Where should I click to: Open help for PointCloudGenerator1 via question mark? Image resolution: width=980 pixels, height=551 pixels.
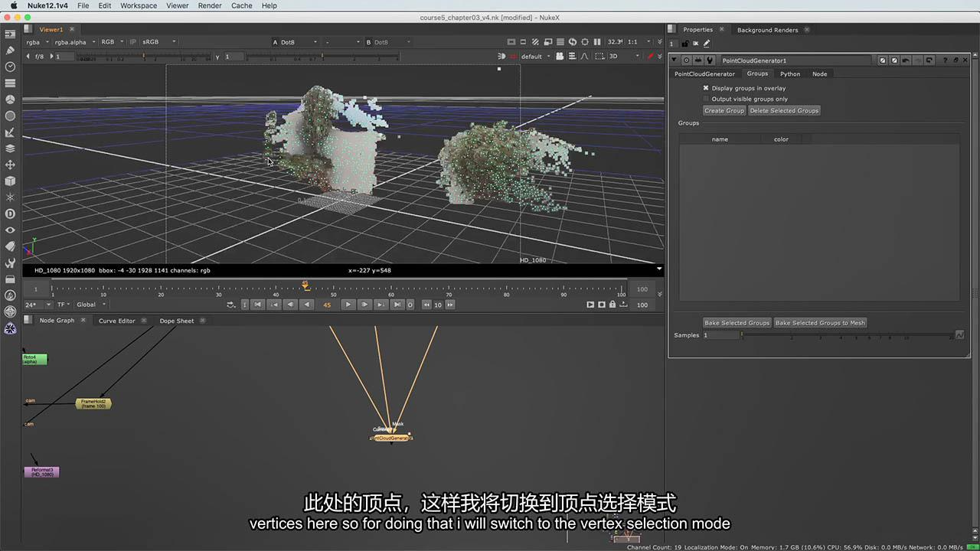(945, 60)
